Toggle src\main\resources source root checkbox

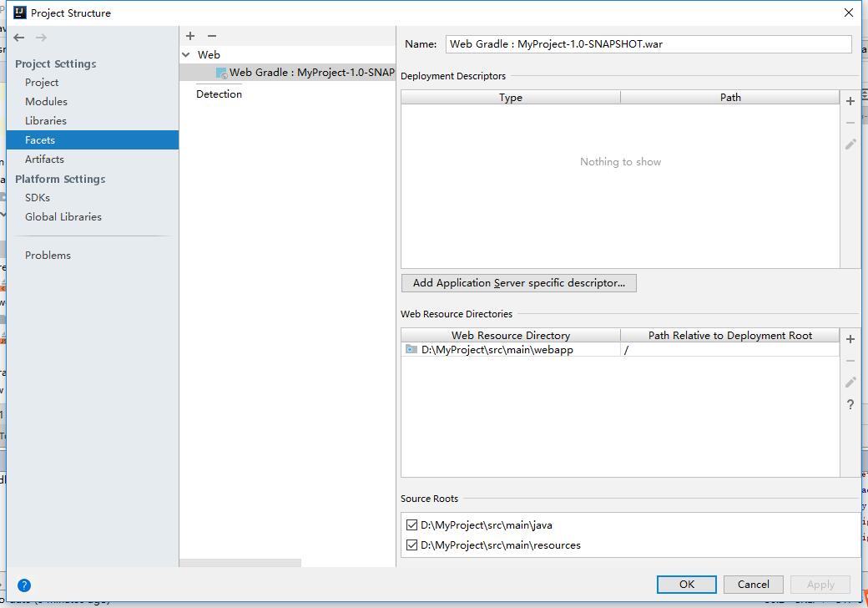(x=411, y=545)
